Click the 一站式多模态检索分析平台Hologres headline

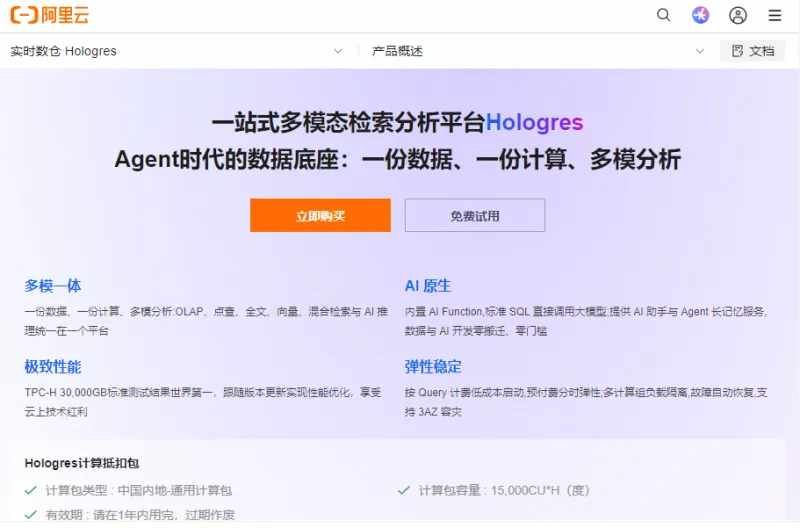point(397,122)
